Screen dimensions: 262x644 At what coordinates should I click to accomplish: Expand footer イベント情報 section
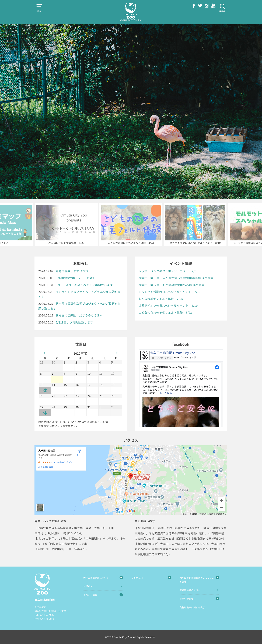(121, 595)
